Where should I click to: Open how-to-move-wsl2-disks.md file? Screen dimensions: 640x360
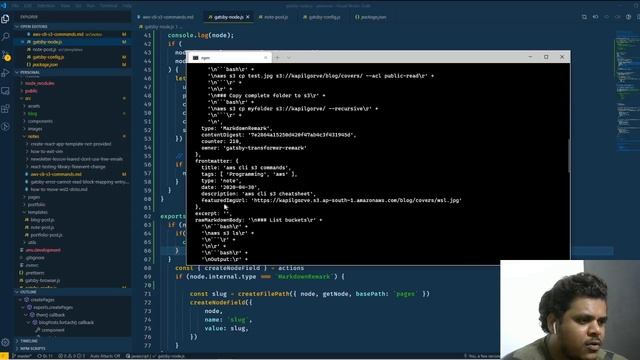click(59, 189)
